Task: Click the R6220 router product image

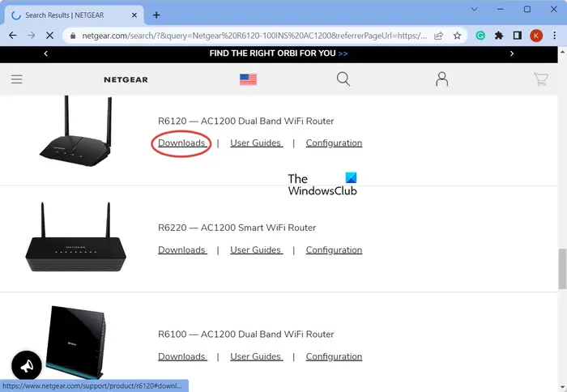Action: [75, 236]
